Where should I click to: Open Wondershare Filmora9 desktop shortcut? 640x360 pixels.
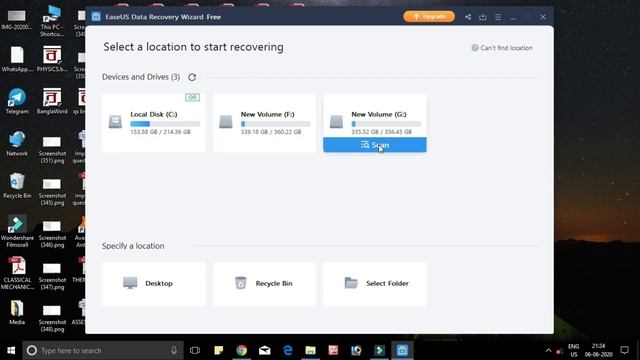point(17,231)
